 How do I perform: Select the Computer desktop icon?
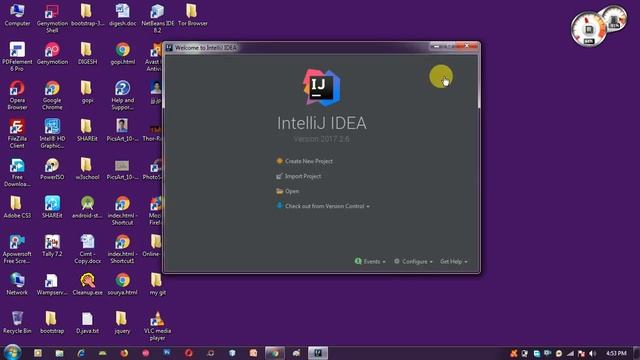click(17, 15)
